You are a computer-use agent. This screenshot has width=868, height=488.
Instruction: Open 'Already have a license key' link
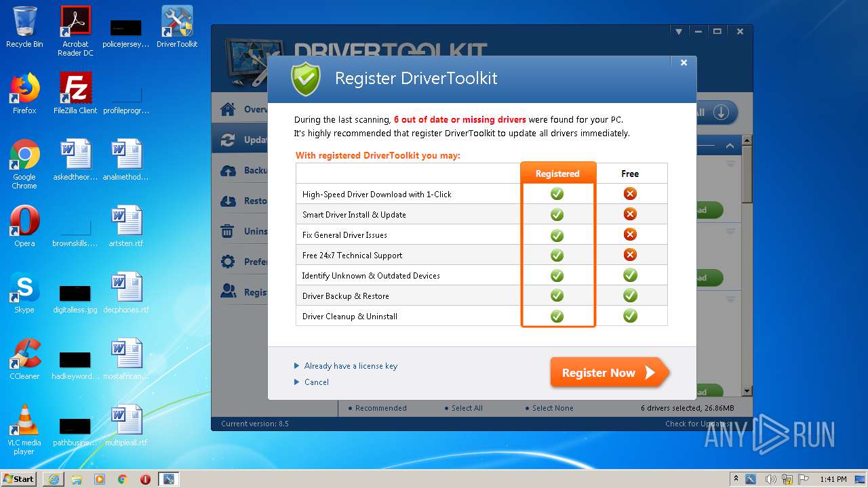click(351, 366)
